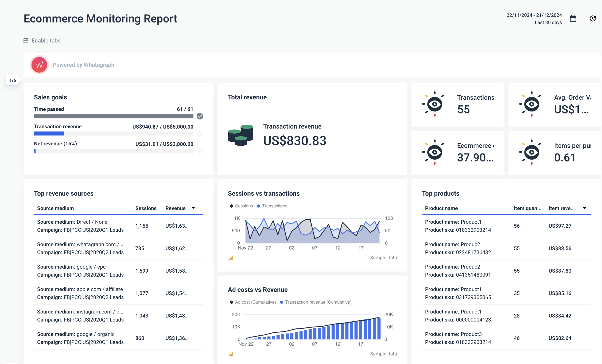Viewport: 602px width, 364px height.
Task: Click the Powered by Whatagraph link
Action: pos(83,65)
